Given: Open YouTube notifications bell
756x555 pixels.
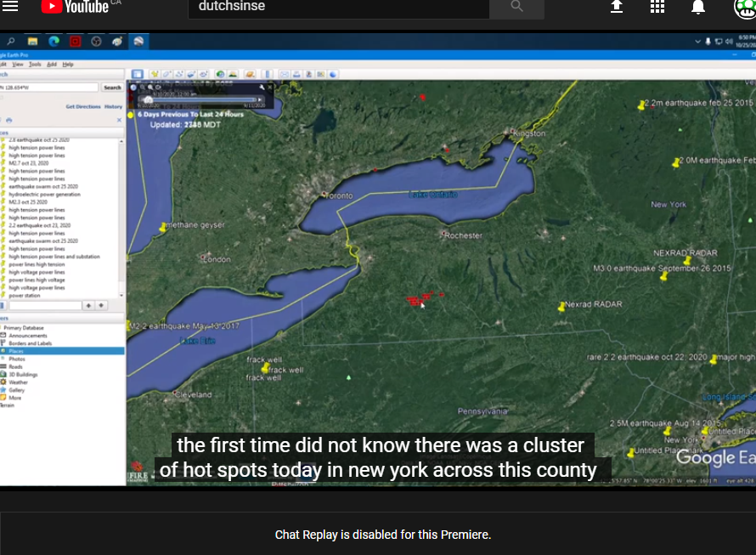Looking at the screenshot, I should click(x=697, y=7).
